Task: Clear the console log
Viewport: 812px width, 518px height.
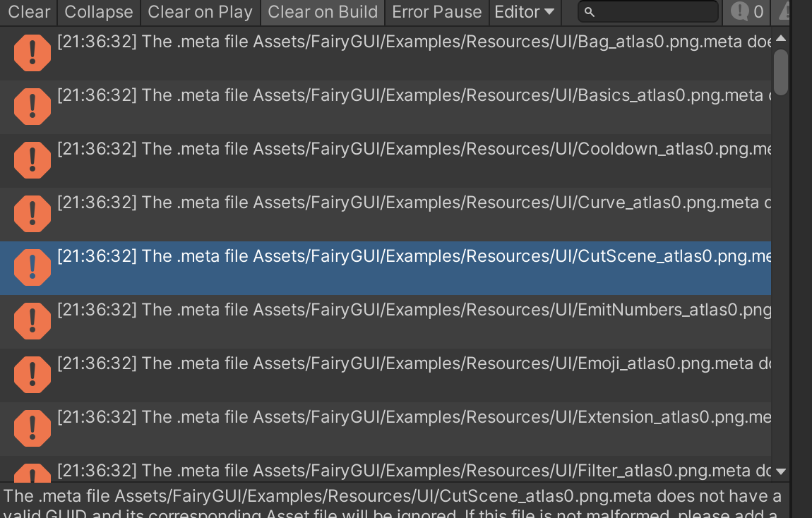Action: 28,11
